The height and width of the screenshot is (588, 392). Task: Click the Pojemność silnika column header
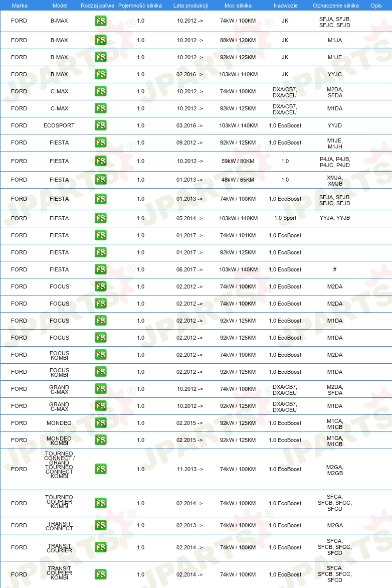tap(140, 6)
